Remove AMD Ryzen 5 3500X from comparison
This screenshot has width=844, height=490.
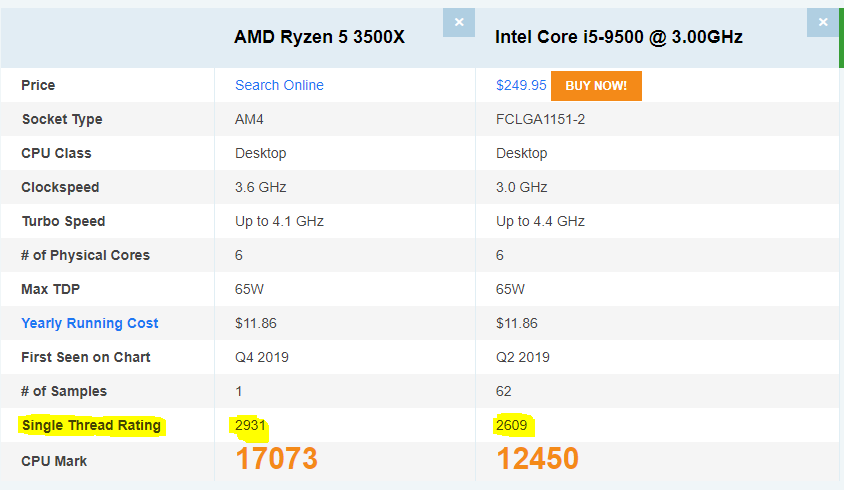(x=459, y=21)
